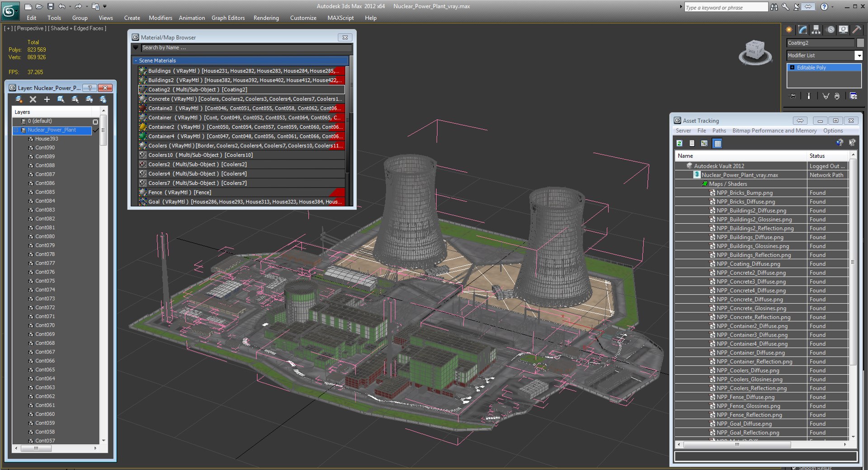
Task: Click Make Unique icon in modifier stack
Action: pyautogui.click(x=826, y=96)
